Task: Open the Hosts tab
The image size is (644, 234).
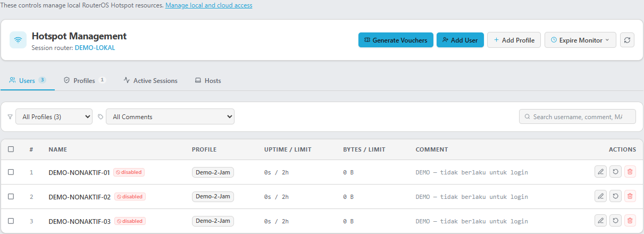Action: pyautogui.click(x=207, y=80)
